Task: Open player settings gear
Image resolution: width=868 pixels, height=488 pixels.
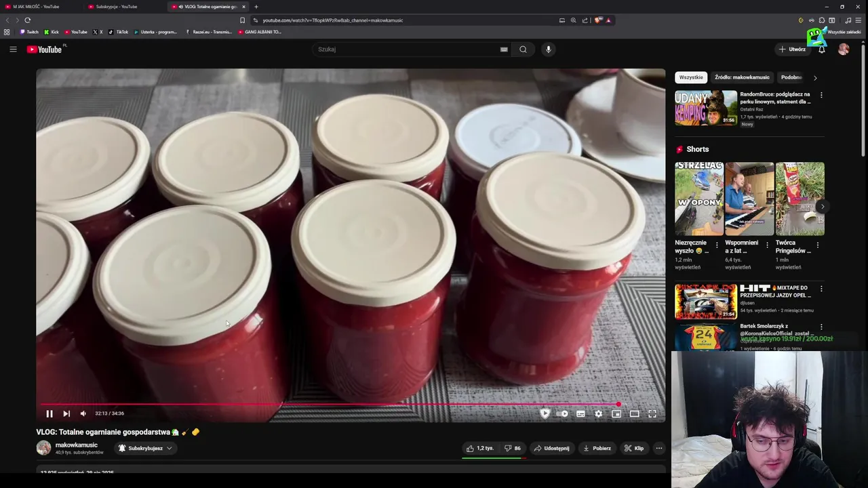Action: pyautogui.click(x=599, y=413)
